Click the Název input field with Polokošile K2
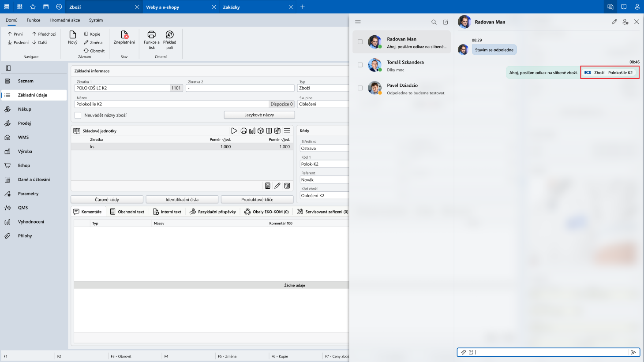Screen dimensions: 644x362 coord(172,104)
